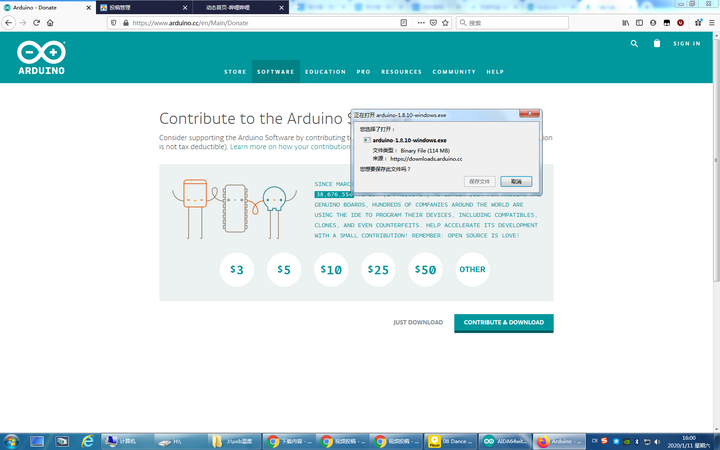Open What's New gift icon
The width and height of the screenshot is (720, 450).
click(698, 22)
